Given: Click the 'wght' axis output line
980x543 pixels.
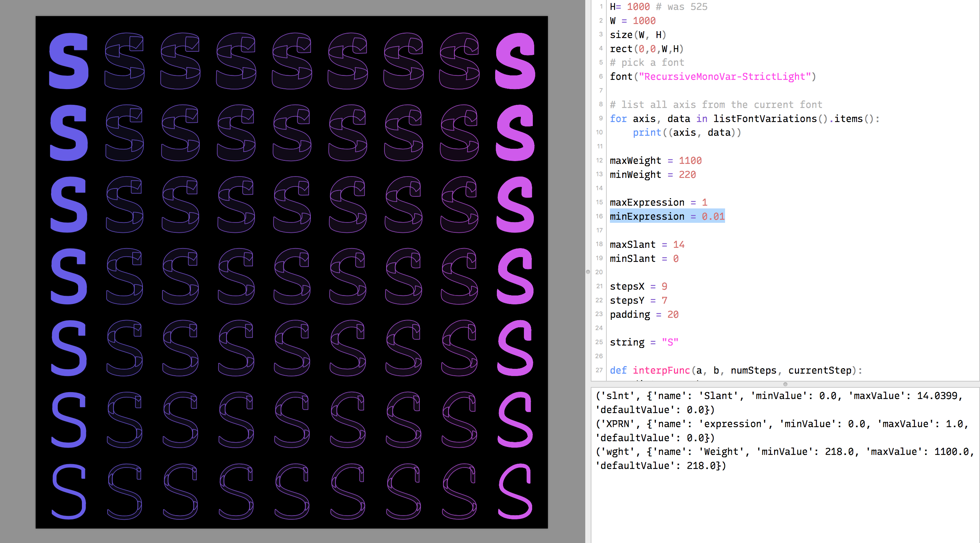Looking at the screenshot, I should click(784, 452).
